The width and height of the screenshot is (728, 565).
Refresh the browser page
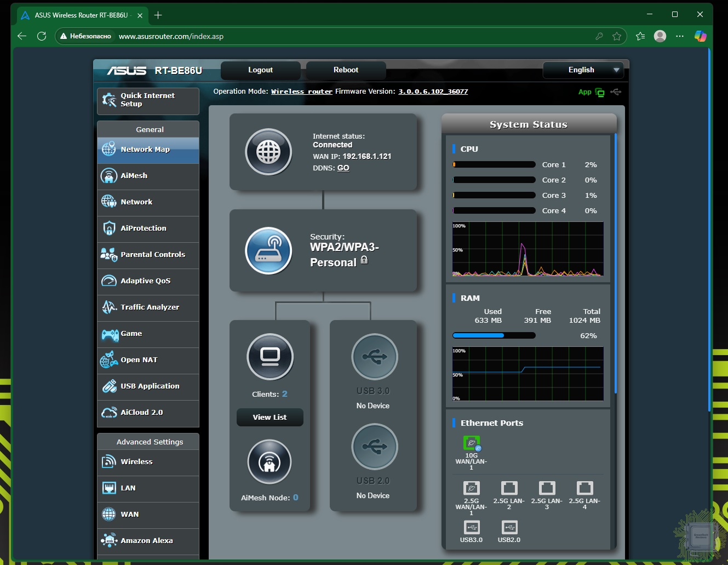point(42,36)
